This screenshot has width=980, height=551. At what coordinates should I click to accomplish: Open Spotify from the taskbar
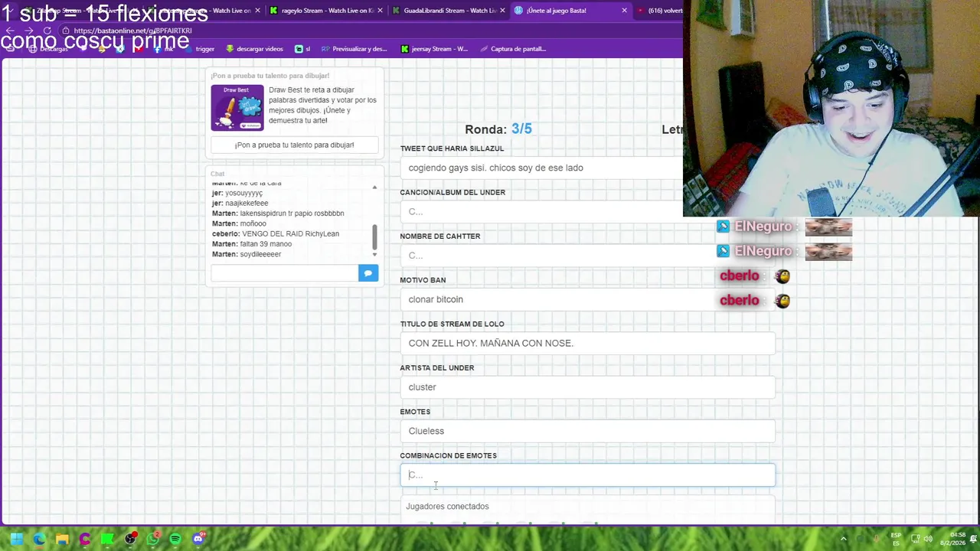pyautogui.click(x=175, y=539)
